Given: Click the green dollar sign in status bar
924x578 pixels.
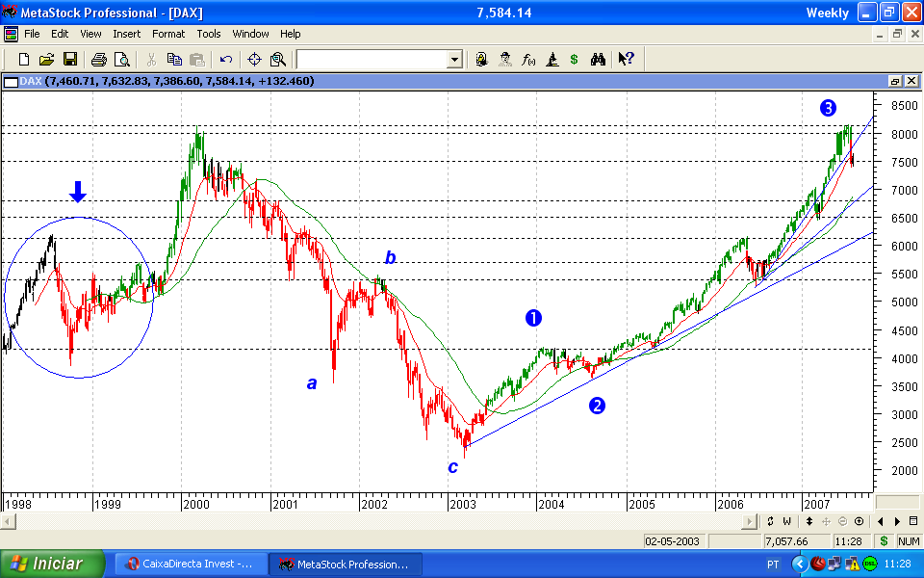Looking at the screenshot, I should [x=884, y=540].
